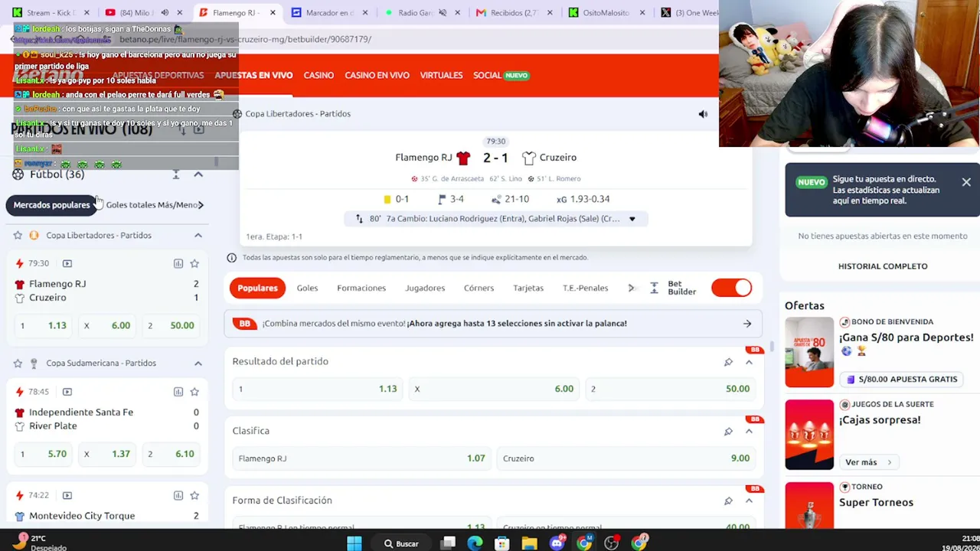980x551 pixels.
Task: Click the Buscar taskbar search box
Action: point(402,543)
